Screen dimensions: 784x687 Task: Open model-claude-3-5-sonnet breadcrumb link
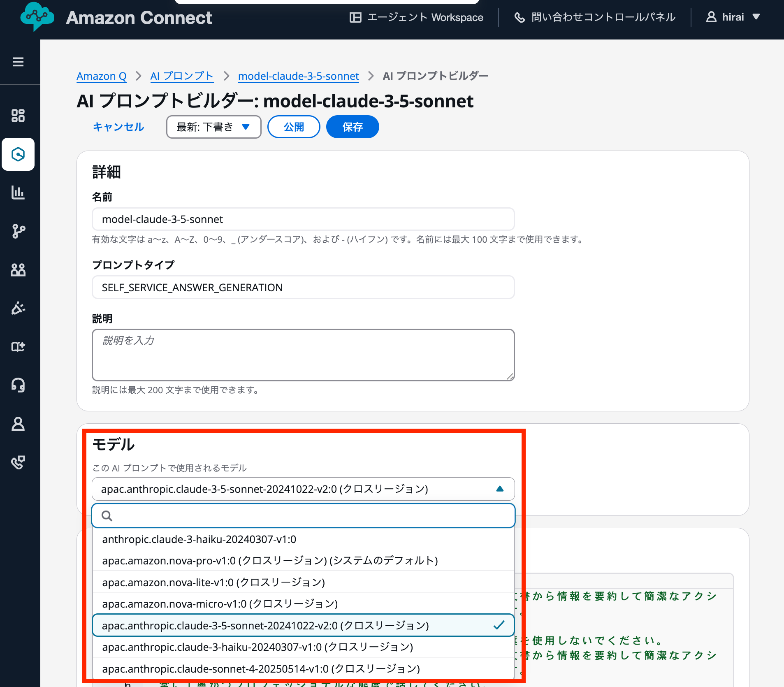point(299,76)
